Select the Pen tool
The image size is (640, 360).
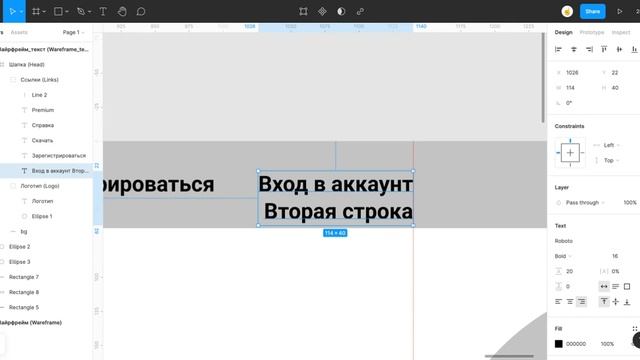pos(81,11)
